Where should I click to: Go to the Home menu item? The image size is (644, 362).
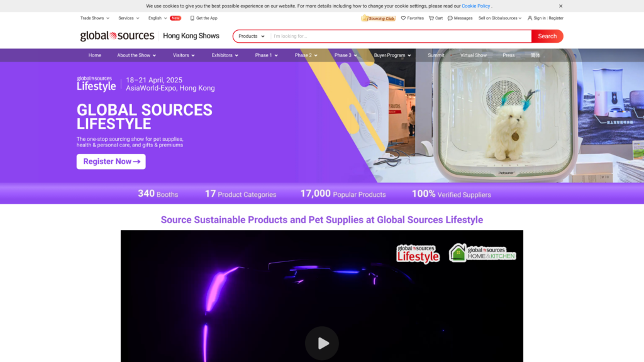pyautogui.click(x=95, y=55)
